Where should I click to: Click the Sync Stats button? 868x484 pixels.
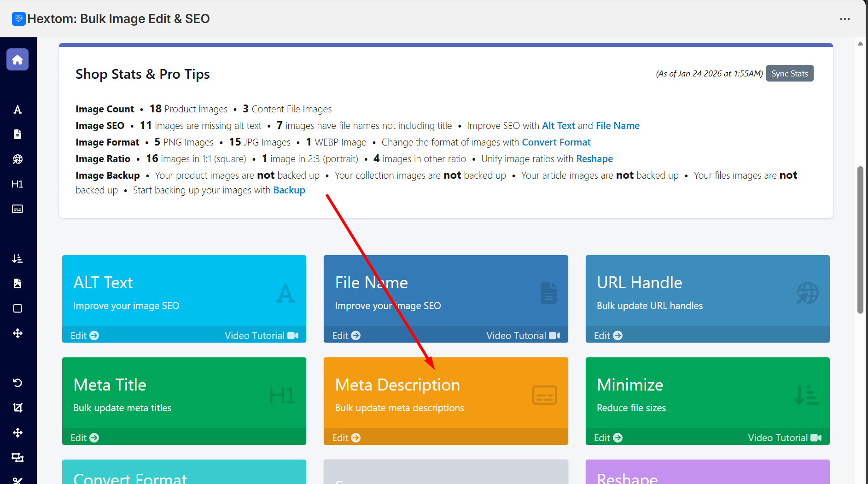click(x=790, y=74)
